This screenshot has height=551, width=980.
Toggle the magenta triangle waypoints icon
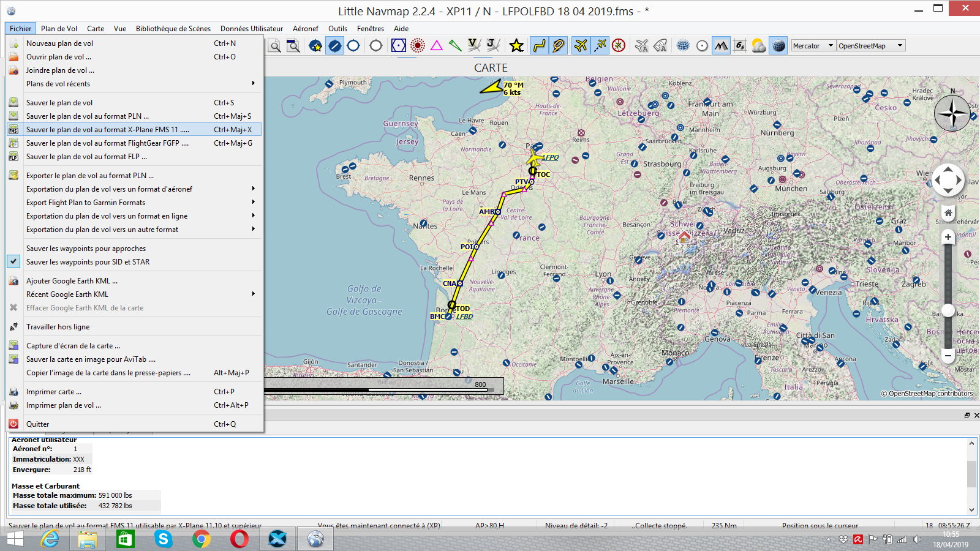pos(437,46)
